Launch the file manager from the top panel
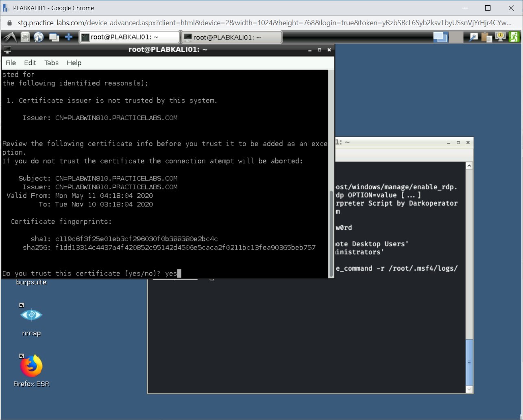This screenshot has height=420, width=523. 24,37
